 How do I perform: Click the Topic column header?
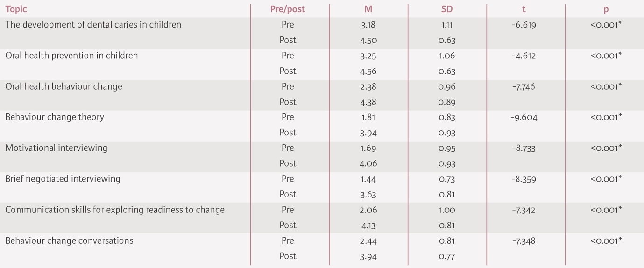tap(16, 9)
